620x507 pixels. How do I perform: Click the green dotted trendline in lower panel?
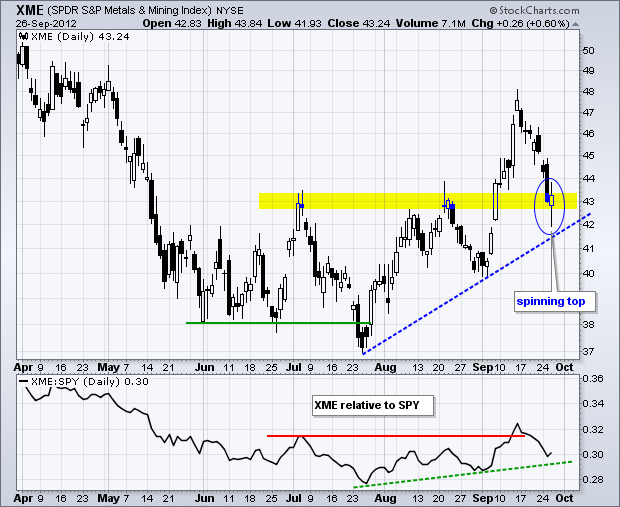point(463,474)
